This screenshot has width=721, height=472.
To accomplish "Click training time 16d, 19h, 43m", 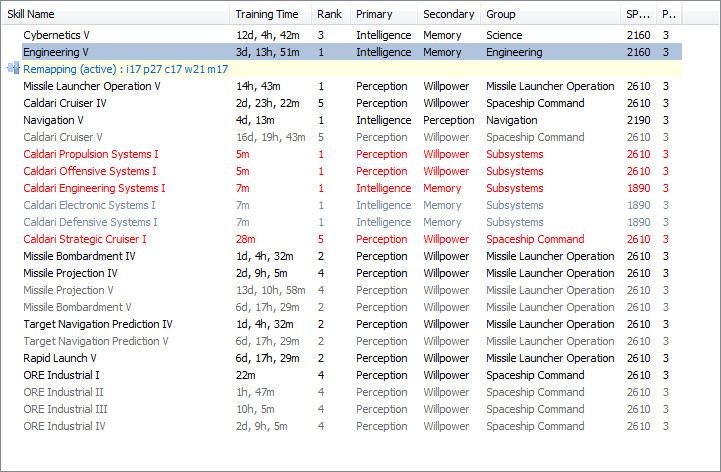I will (x=270, y=137).
